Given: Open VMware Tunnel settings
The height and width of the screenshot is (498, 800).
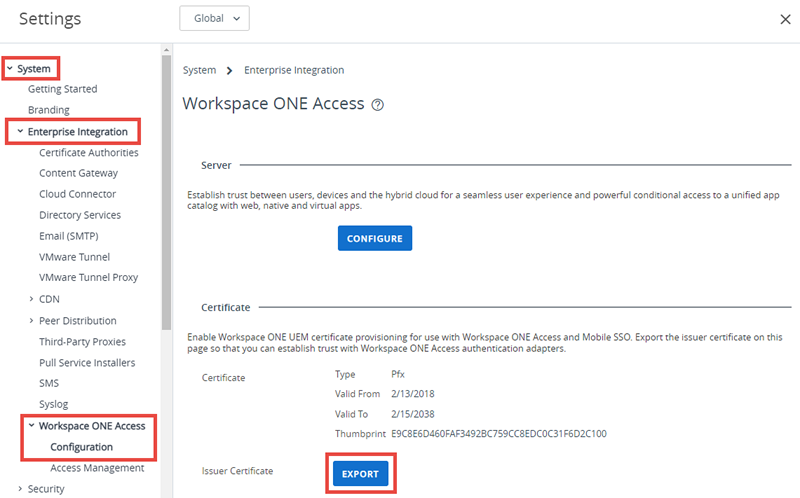Looking at the screenshot, I should pyautogui.click(x=74, y=257).
